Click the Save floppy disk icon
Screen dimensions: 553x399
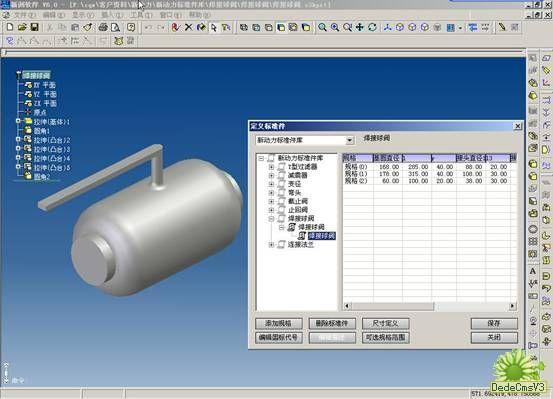pos(34,27)
